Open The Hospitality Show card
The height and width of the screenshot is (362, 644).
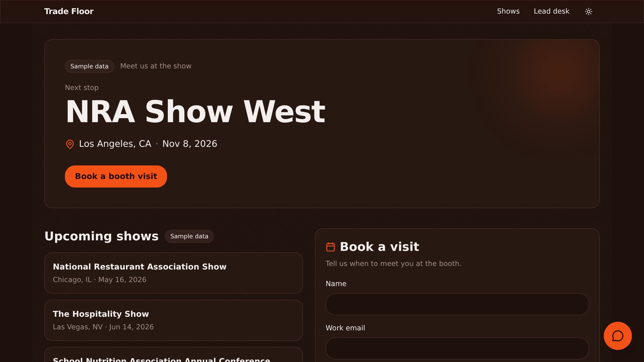point(174,320)
